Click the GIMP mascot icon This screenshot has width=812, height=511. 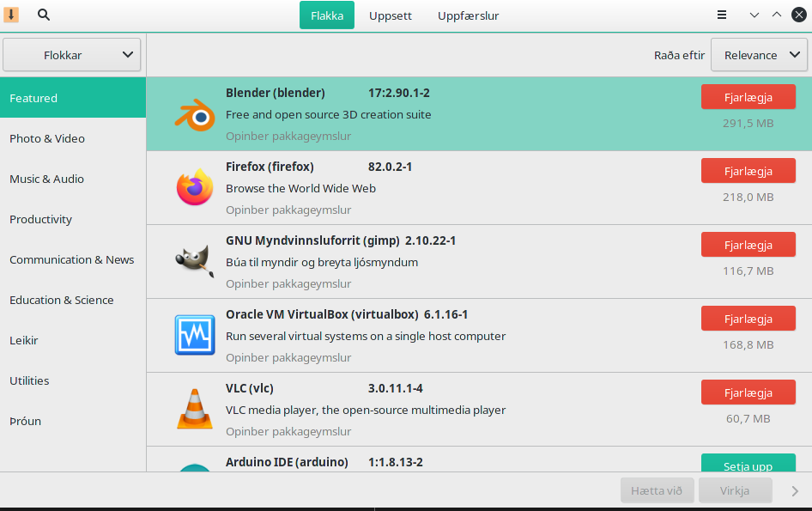pos(195,261)
